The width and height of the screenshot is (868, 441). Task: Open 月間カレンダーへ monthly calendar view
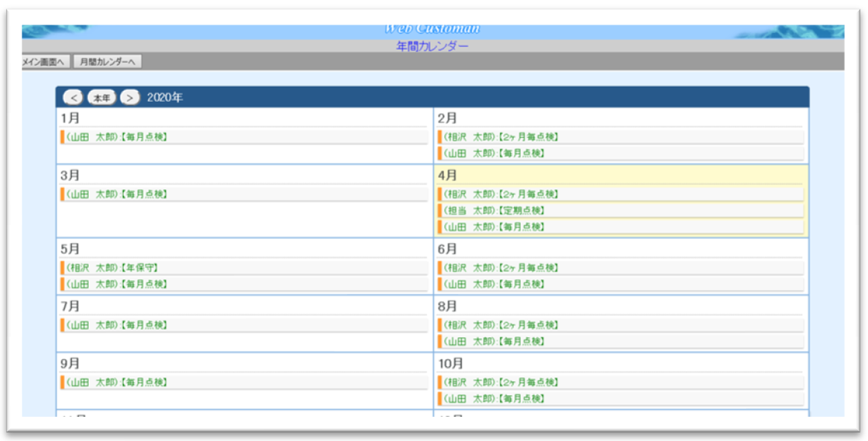point(107,62)
